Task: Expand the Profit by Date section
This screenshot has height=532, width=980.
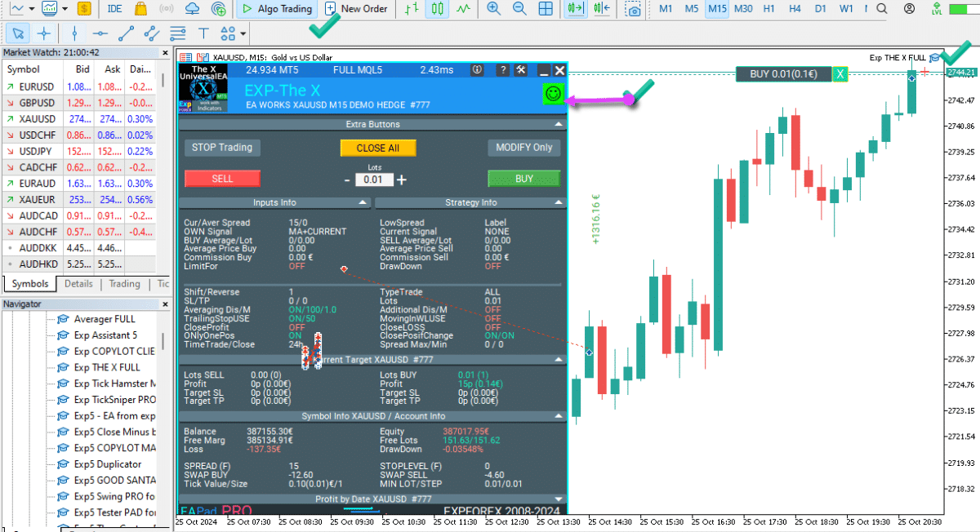Action: pos(559,499)
